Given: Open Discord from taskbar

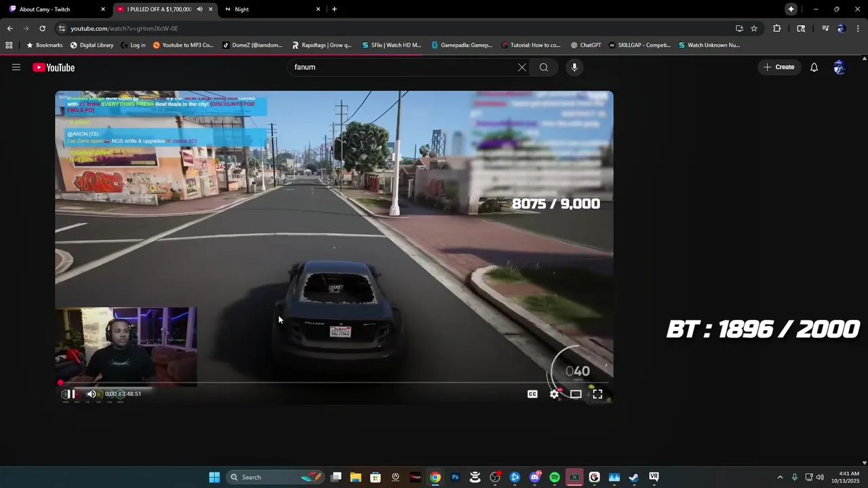Looking at the screenshot, I should [x=535, y=477].
